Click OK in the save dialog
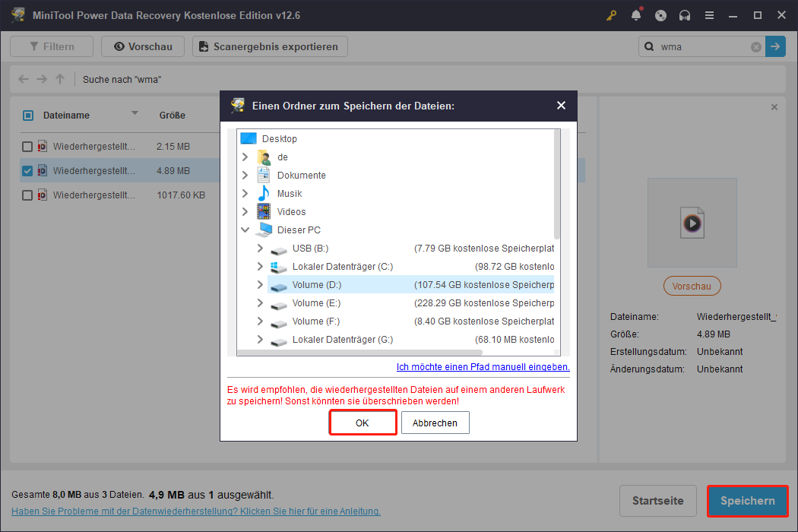 [363, 423]
